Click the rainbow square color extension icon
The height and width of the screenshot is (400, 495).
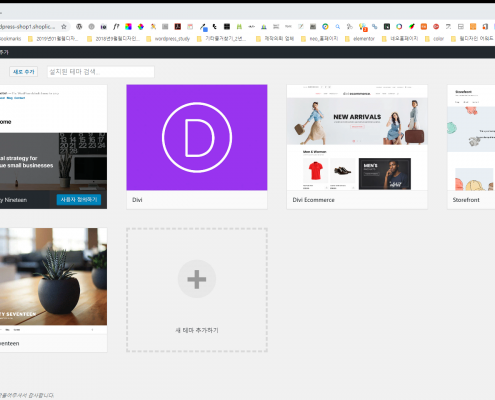pos(128,27)
